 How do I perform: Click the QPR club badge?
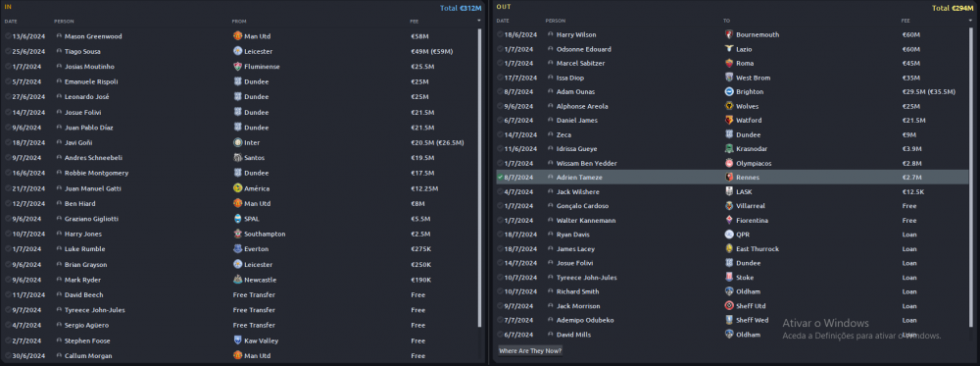(729, 235)
